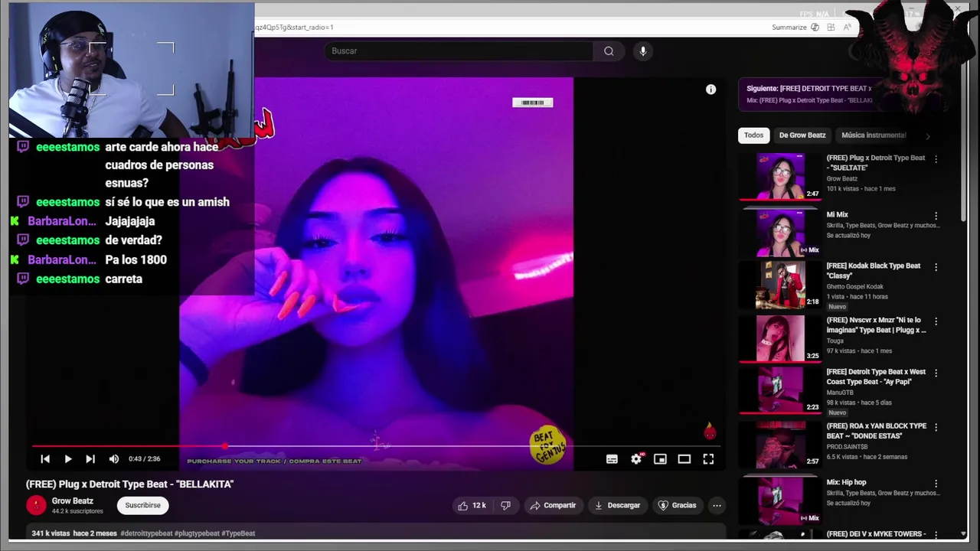Toggle theater mode view
The width and height of the screenshot is (980, 551).
tap(684, 459)
